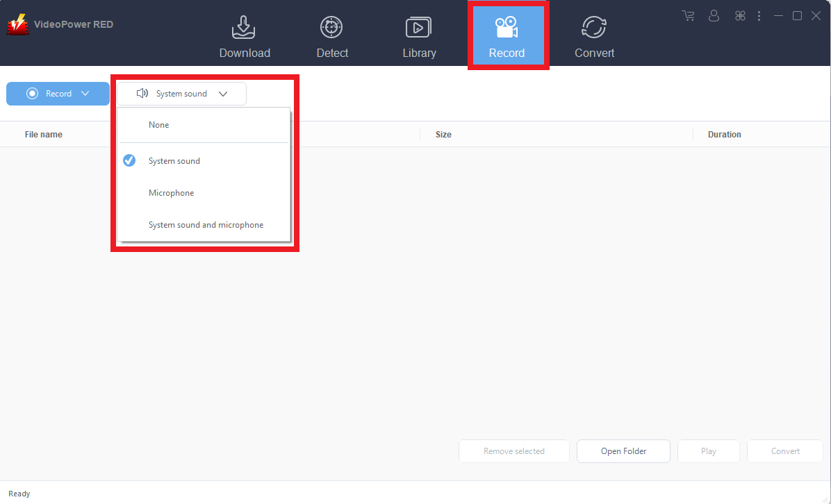Screen dimensions: 831x504
Task: Expand the Record button arrow
Action: 85,94
